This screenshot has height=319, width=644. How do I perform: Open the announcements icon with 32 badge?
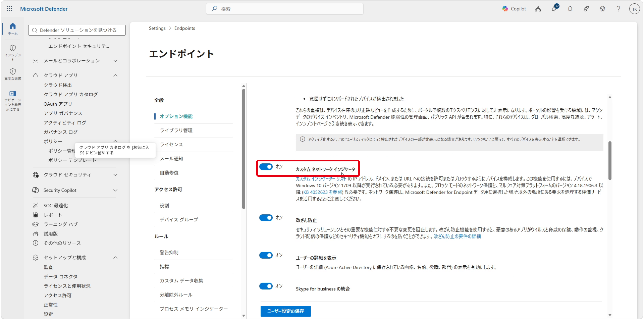click(x=554, y=8)
